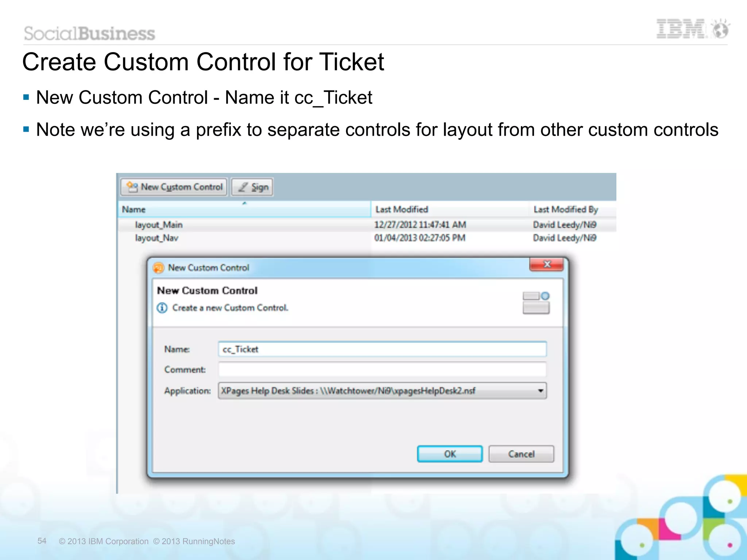
Task: Click the custom control wizard graphic
Action: (x=536, y=303)
